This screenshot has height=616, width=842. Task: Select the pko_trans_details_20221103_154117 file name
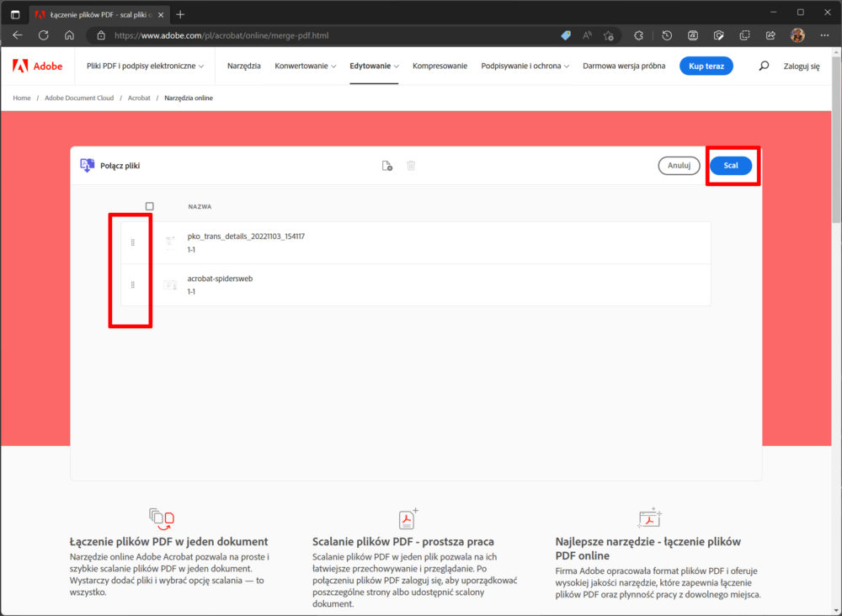[x=246, y=236]
